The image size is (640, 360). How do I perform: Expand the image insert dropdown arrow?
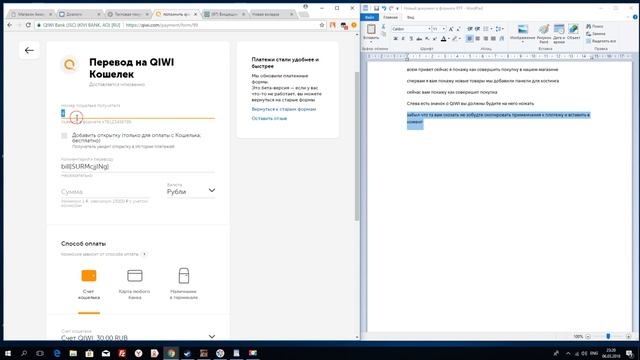point(522,42)
